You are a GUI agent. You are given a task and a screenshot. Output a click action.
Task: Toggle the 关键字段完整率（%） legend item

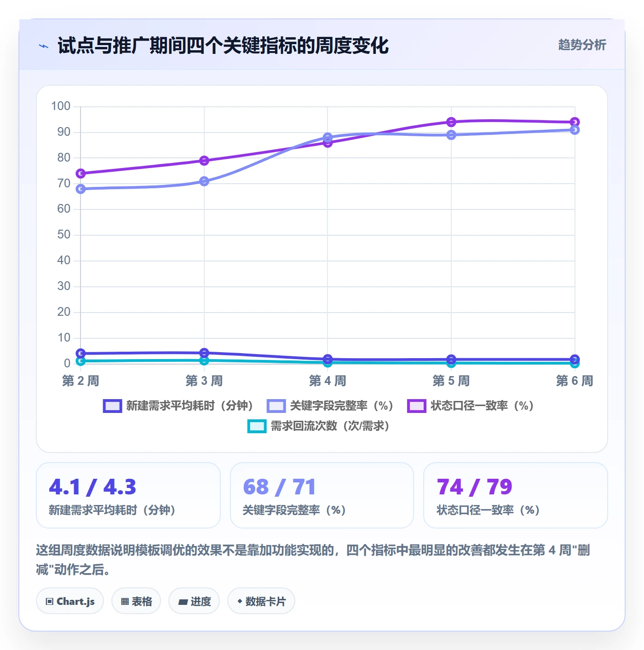pos(330,406)
